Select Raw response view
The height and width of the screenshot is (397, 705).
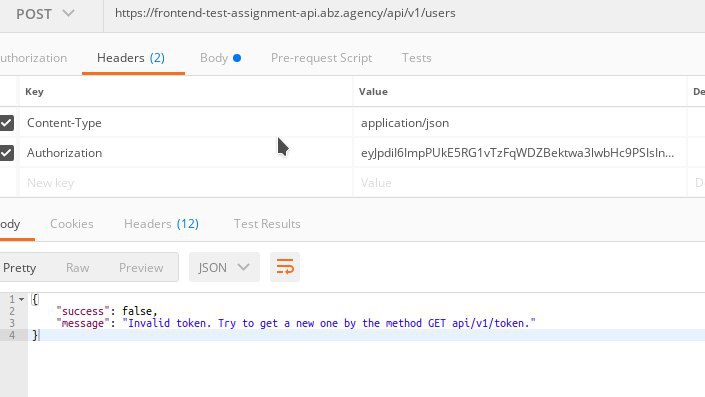(x=77, y=268)
